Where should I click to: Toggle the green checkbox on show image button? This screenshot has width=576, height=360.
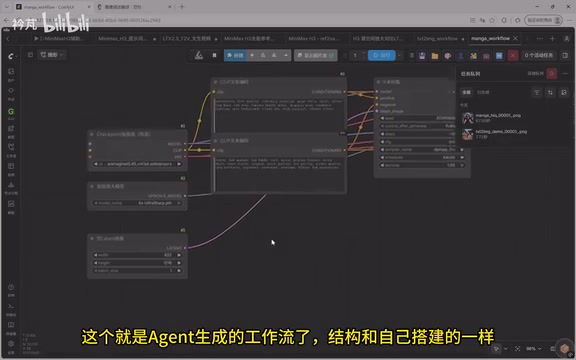tap(331, 55)
